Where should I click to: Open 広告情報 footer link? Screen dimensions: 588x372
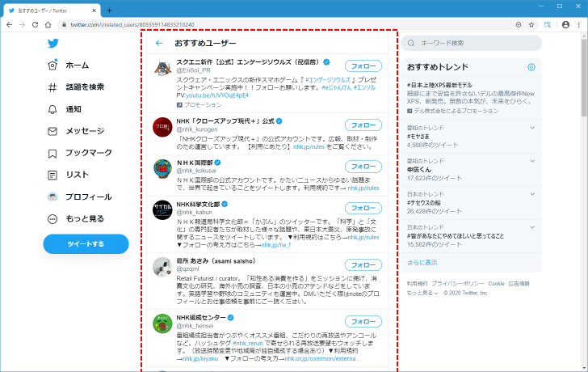coord(519,284)
